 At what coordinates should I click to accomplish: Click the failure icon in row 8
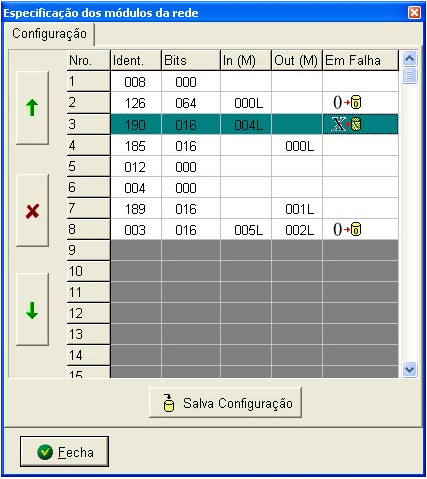(x=347, y=229)
